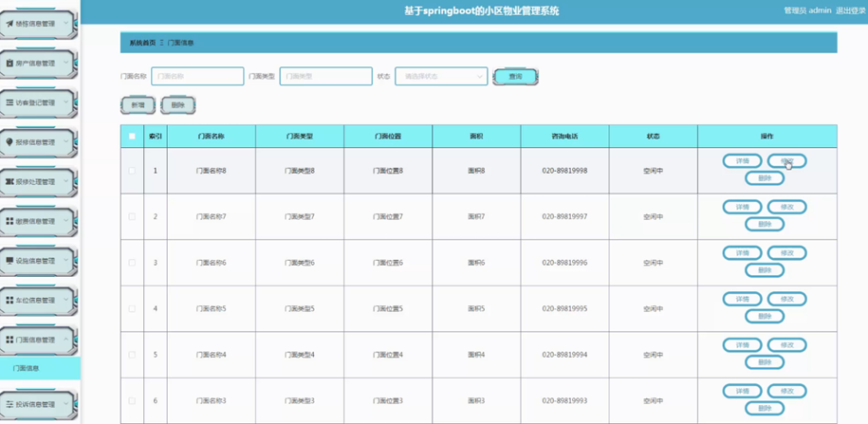
Task: Click 修改 for 门面名称8 row
Action: coord(786,160)
